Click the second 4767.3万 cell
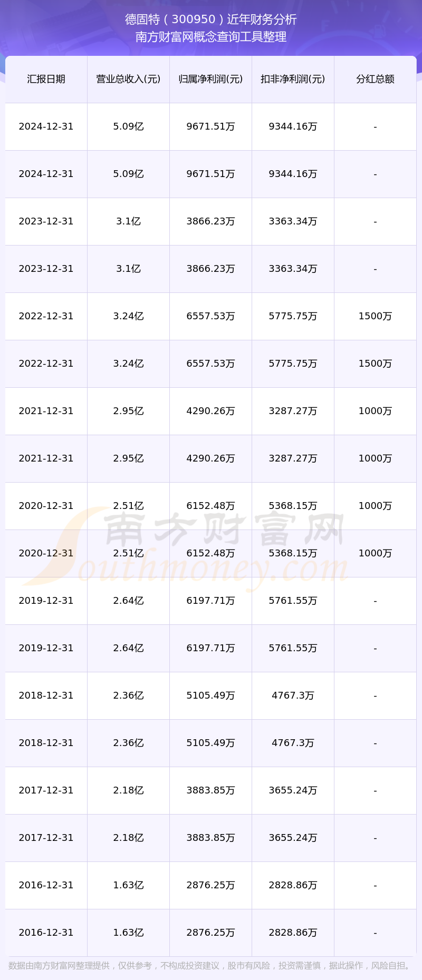 tap(293, 743)
